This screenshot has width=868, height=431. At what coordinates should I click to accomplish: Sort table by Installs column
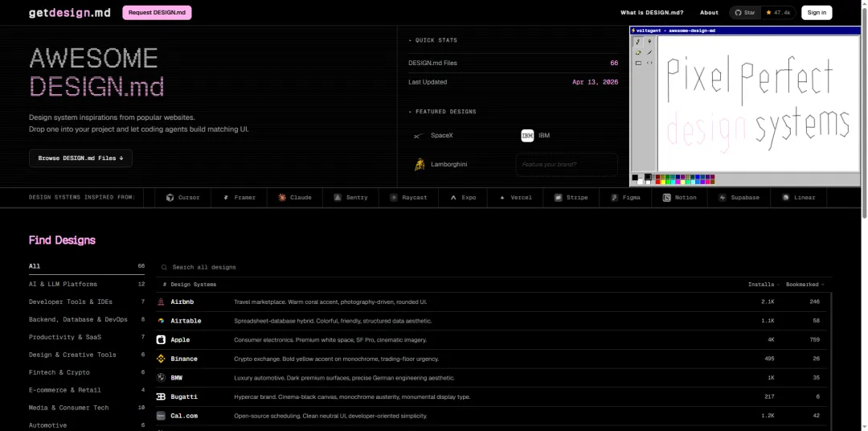coord(764,284)
